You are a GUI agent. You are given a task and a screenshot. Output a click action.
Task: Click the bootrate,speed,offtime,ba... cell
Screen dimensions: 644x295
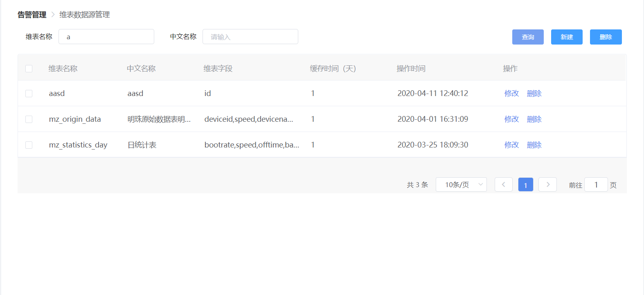(x=252, y=145)
